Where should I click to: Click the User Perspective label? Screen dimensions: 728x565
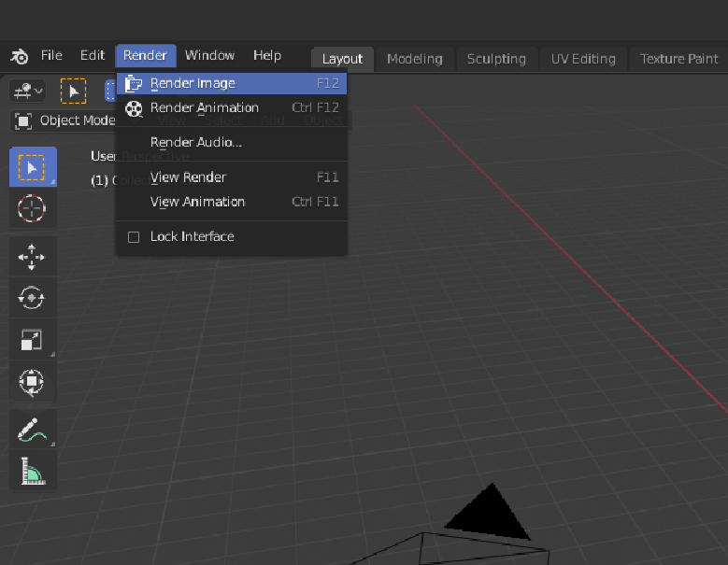pos(140,156)
